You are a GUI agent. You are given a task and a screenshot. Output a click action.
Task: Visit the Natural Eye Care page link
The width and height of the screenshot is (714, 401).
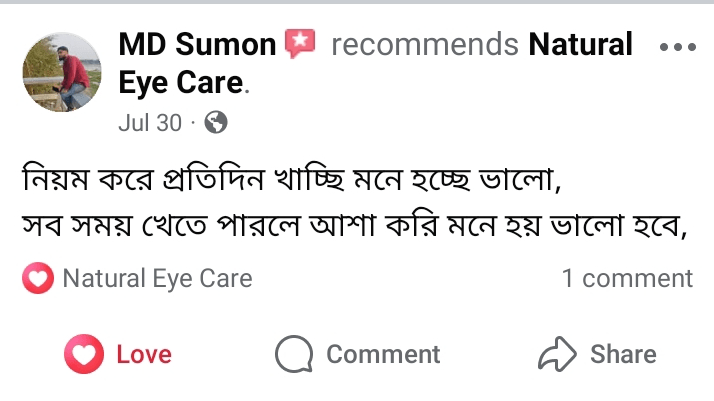pyautogui.click(x=580, y=45)
